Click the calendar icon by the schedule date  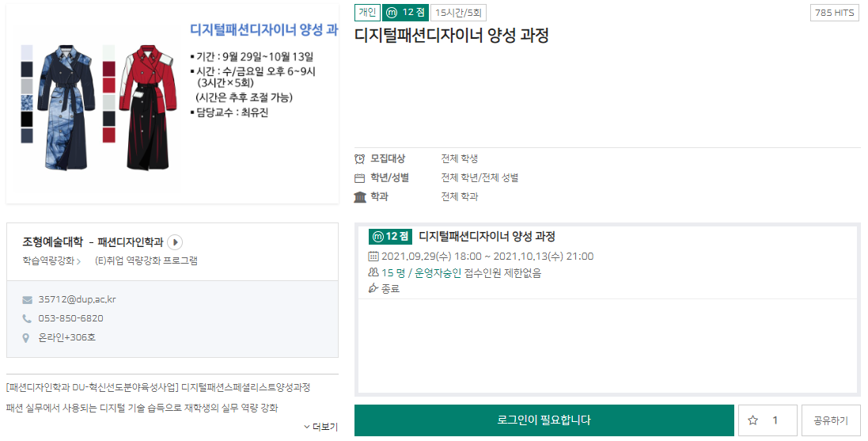373,257
